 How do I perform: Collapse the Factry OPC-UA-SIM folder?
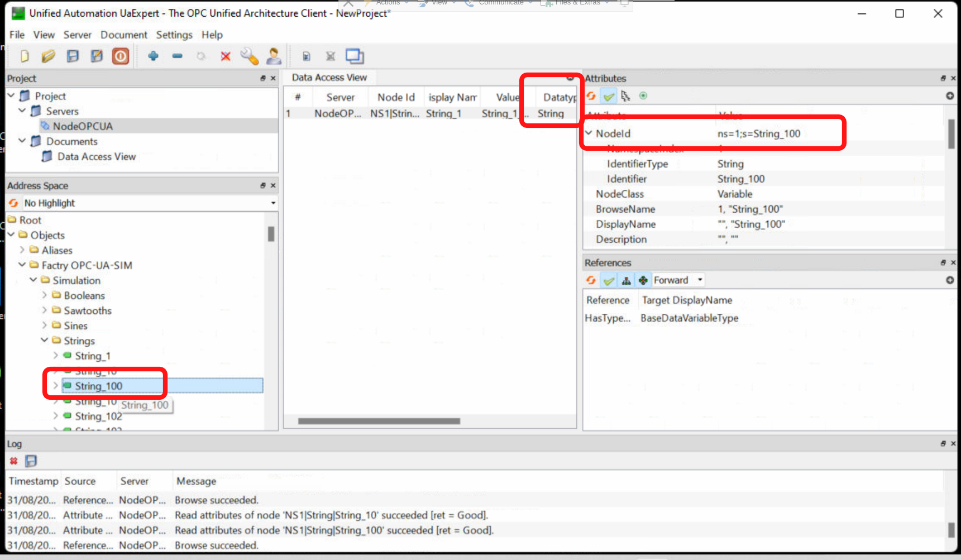click(22, 265)
